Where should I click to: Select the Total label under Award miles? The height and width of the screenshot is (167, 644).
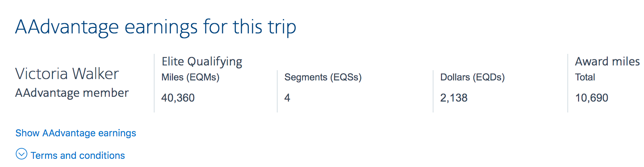pyautogui.click(x=585, y=77)
